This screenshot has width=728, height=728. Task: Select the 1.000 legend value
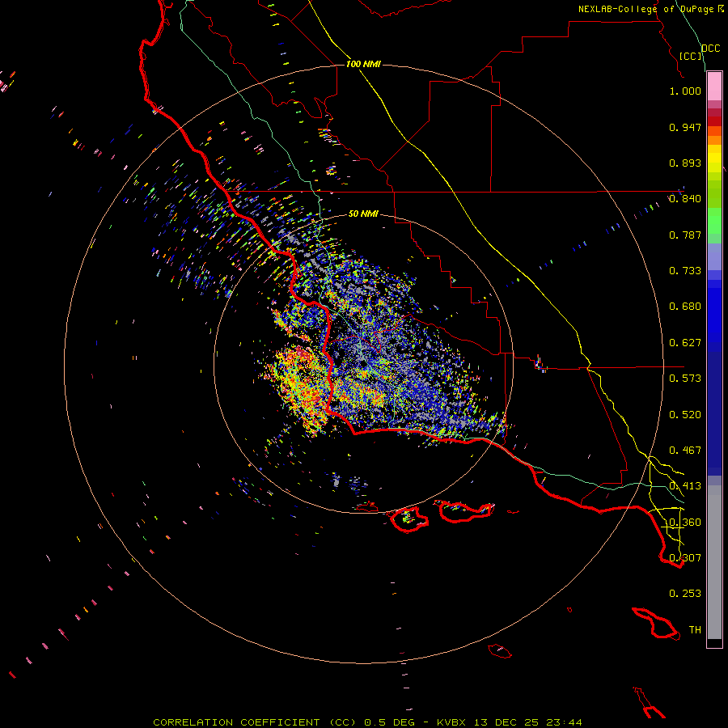(x=685, y=91)
